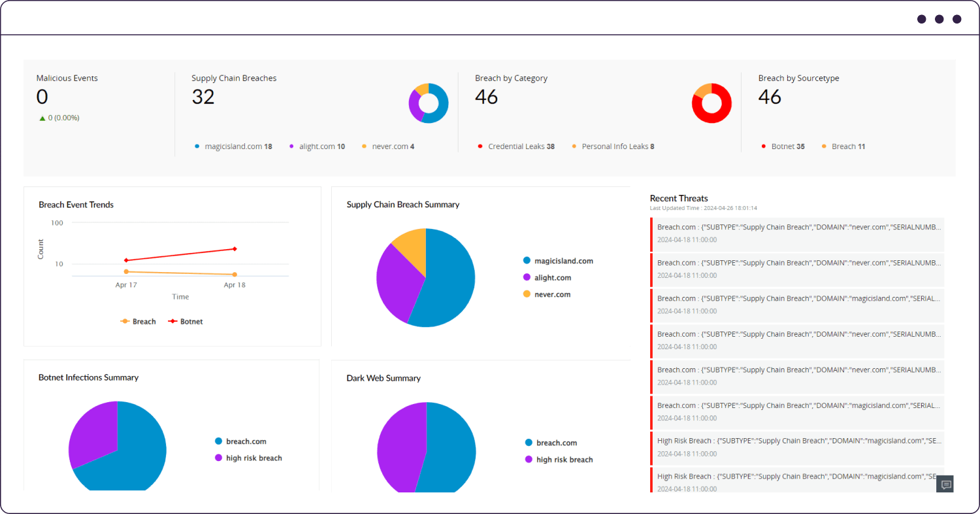Click the Last Updated Time stamp
The image size is (980, 514).
point(704,208)
